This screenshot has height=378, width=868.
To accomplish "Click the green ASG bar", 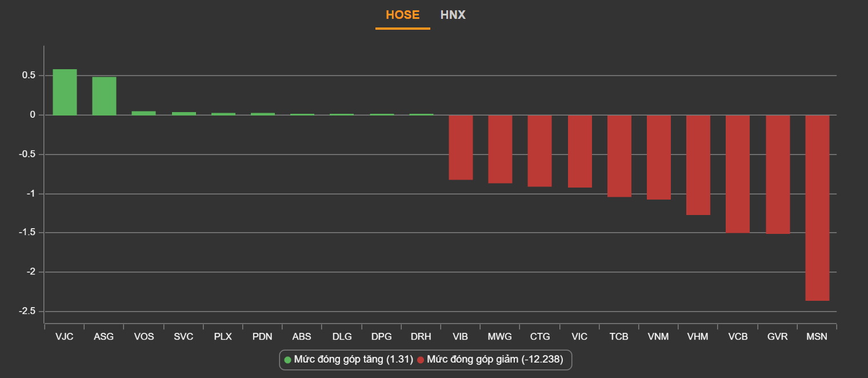I will coord(104,96).
